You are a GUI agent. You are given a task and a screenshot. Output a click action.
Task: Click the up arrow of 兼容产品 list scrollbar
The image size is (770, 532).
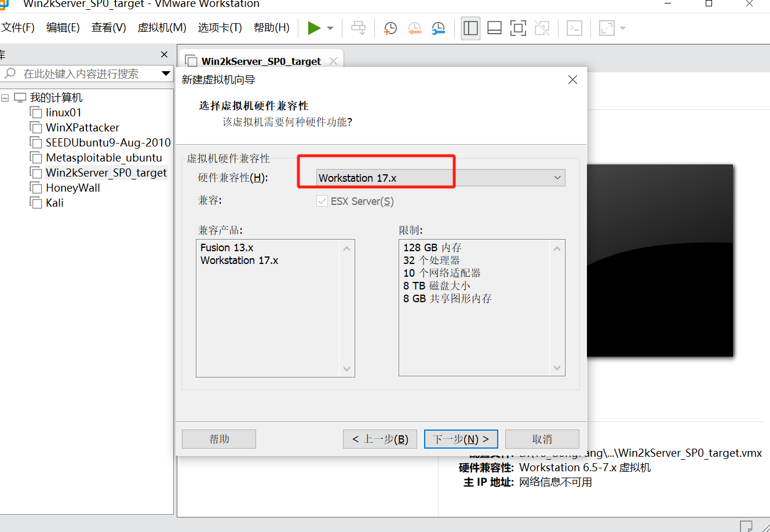[x=347, y=248]
